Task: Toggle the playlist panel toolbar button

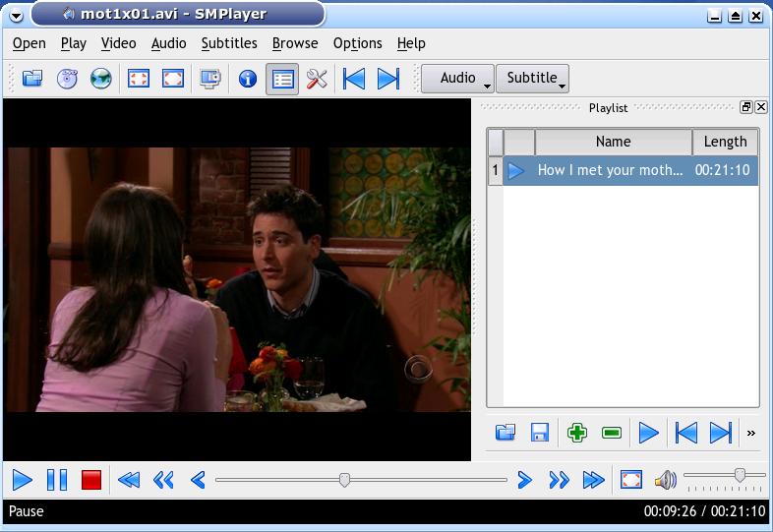Action: tap(282, 79)
